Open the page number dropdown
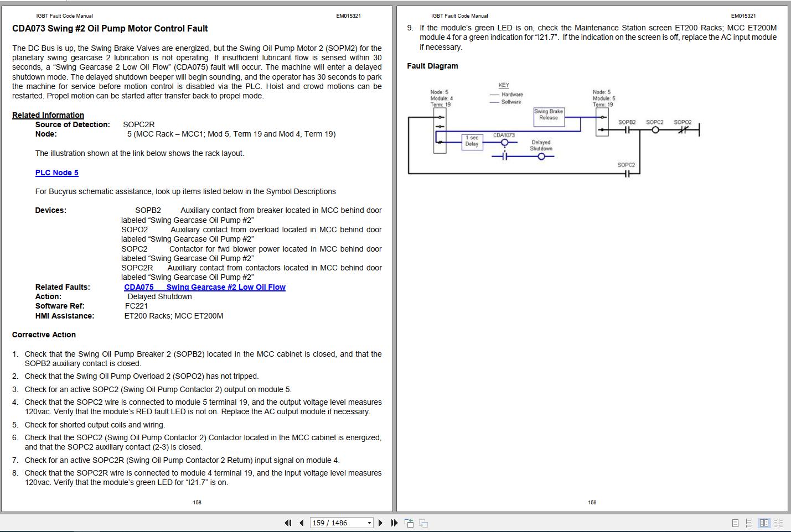This screenshot has height=532, width=791. pyautogui.click(x=368, y=523)
